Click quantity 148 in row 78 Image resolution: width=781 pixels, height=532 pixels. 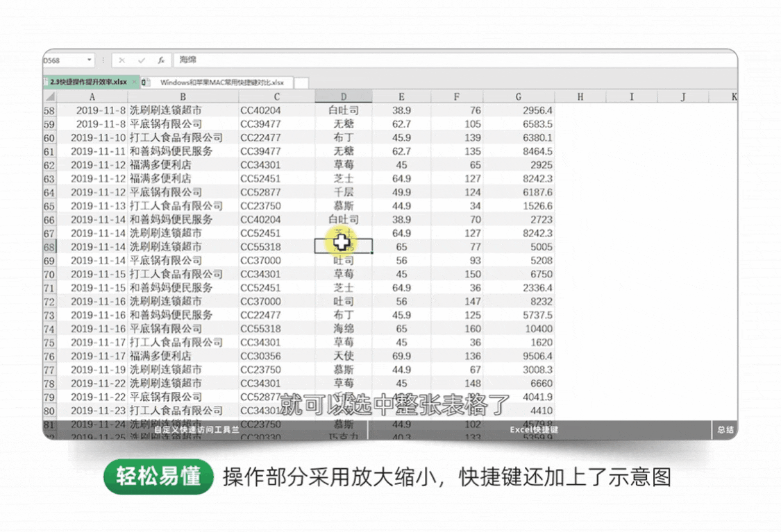(473, 383)
